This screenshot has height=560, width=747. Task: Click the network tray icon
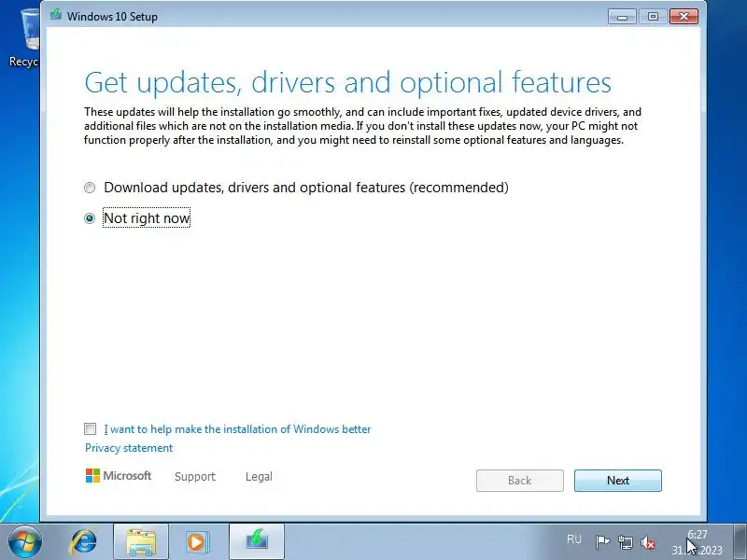625,542
